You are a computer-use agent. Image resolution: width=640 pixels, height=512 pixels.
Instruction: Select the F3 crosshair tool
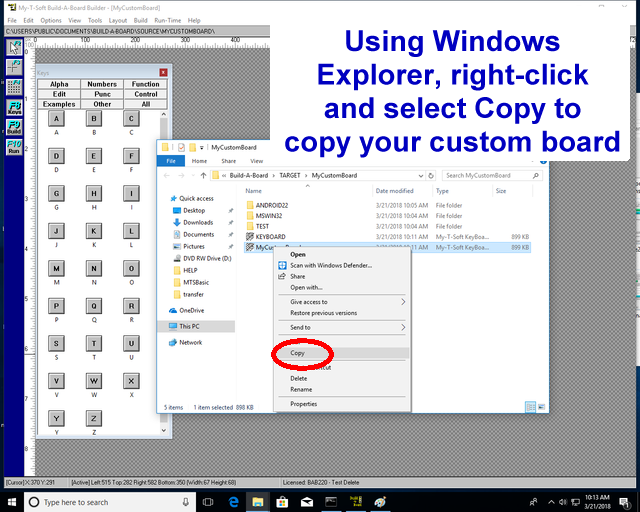coord(14,66)
